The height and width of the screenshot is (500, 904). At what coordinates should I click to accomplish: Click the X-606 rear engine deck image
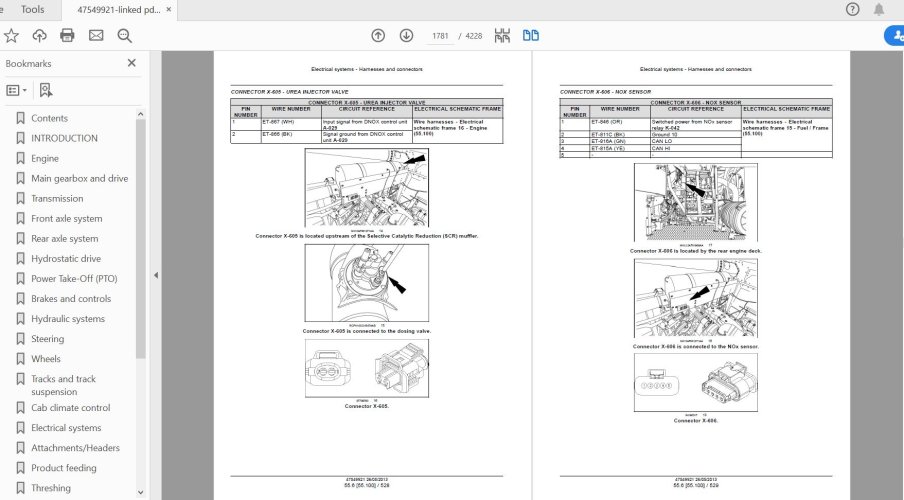(696, 202)
